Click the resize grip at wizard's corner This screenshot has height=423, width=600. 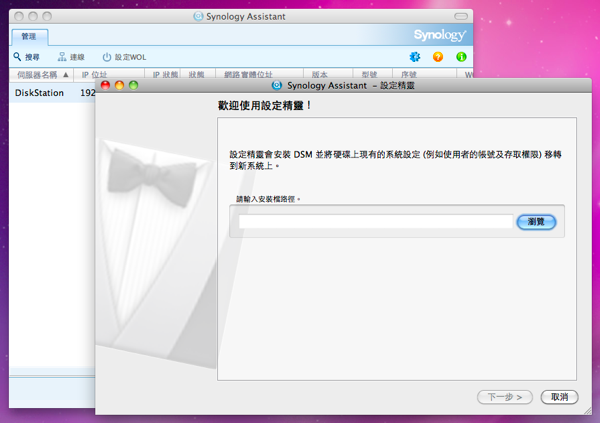coord(587,410)
